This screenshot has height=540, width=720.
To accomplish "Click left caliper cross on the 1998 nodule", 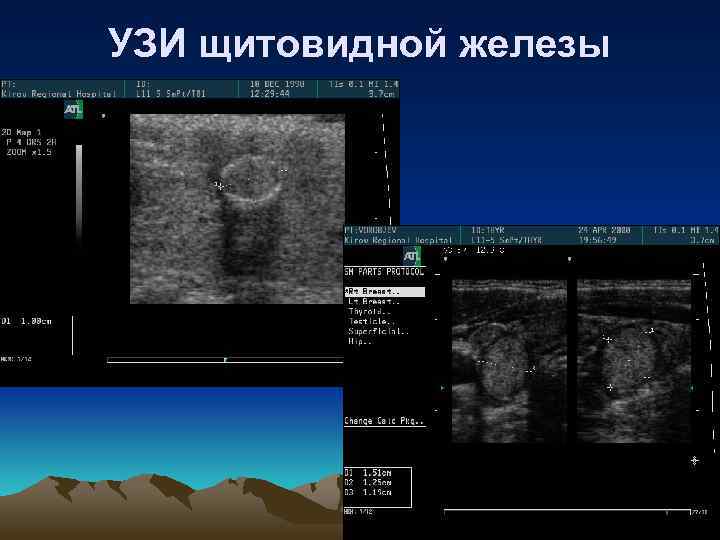I will (x=219, y=186).
